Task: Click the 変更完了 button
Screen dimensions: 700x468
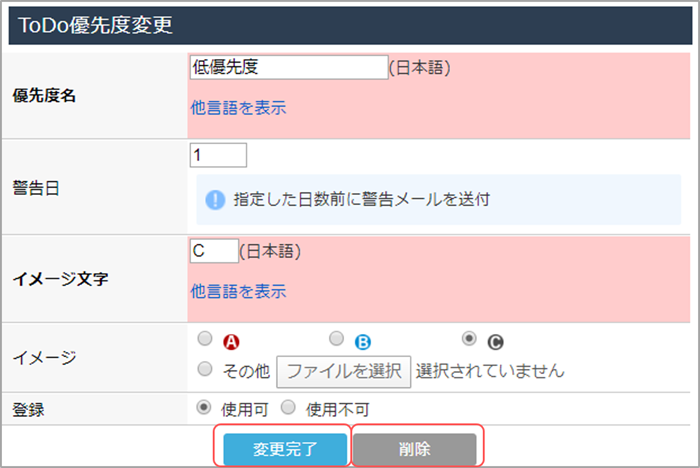Action: [x=285, y=449]
